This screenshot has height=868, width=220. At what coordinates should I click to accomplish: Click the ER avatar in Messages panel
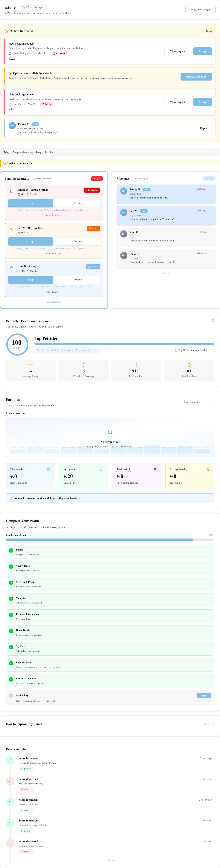point(124,191)
